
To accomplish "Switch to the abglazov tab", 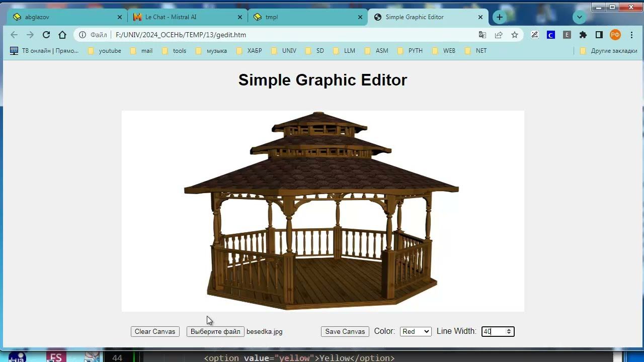I will 67,17.
